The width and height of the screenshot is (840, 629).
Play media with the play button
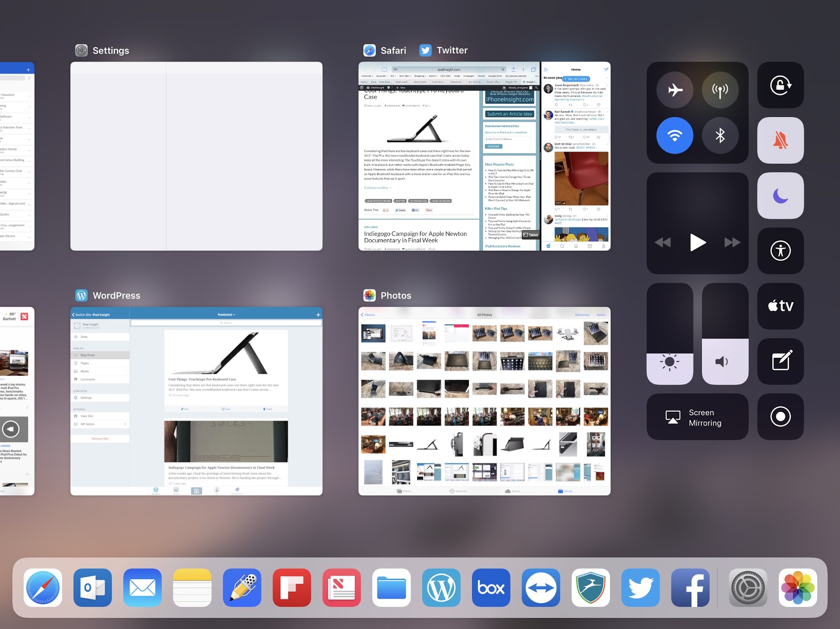point(697,242)
